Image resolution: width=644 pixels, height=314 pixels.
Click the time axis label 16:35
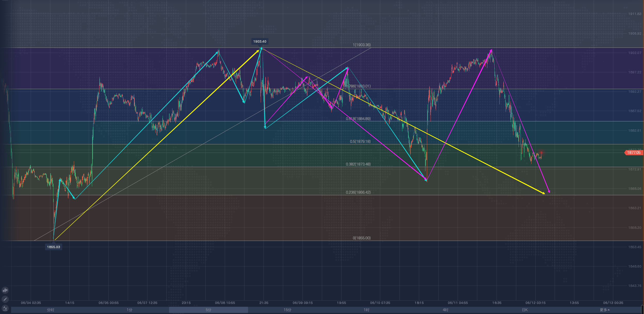click(497, 303)
